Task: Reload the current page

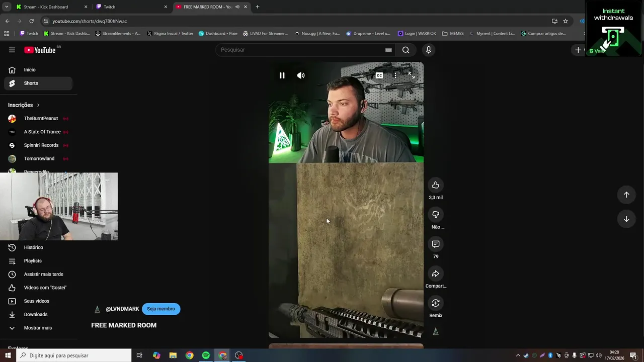Action: (x=31, y=21)
